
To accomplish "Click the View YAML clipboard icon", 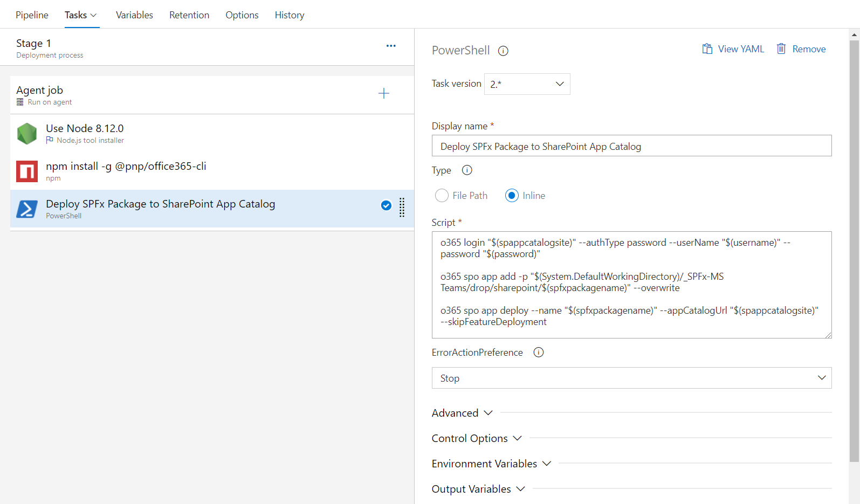I will (707, 49).
